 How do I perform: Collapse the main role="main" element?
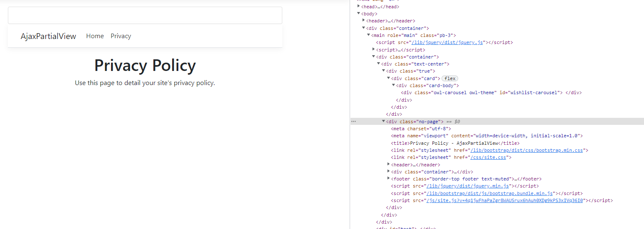coord(369,35)
